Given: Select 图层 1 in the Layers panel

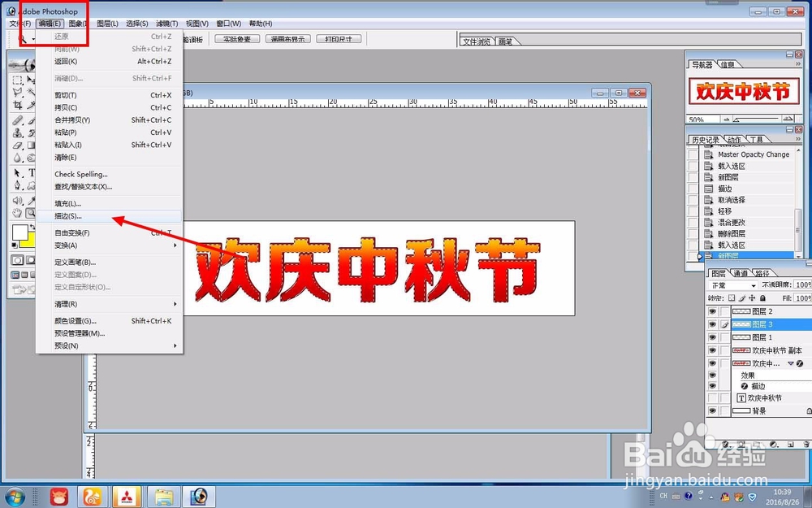Looking at the screenshot, I should [758, 337].
